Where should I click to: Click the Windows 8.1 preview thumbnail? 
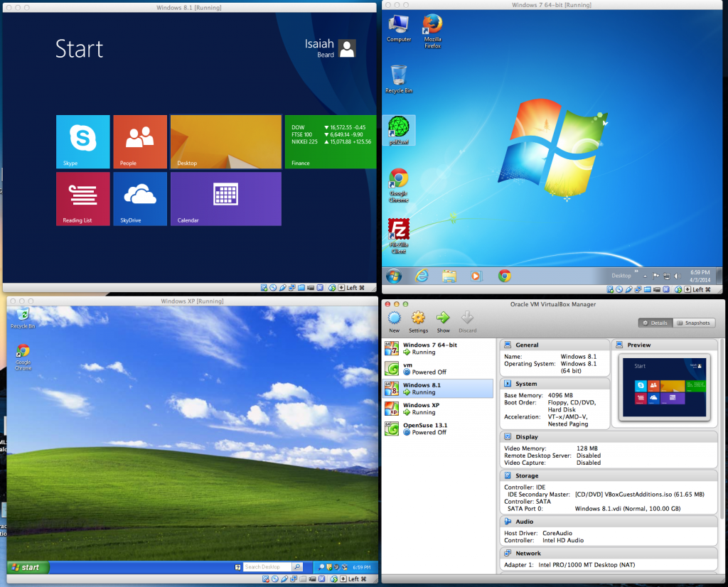(664, 387)
